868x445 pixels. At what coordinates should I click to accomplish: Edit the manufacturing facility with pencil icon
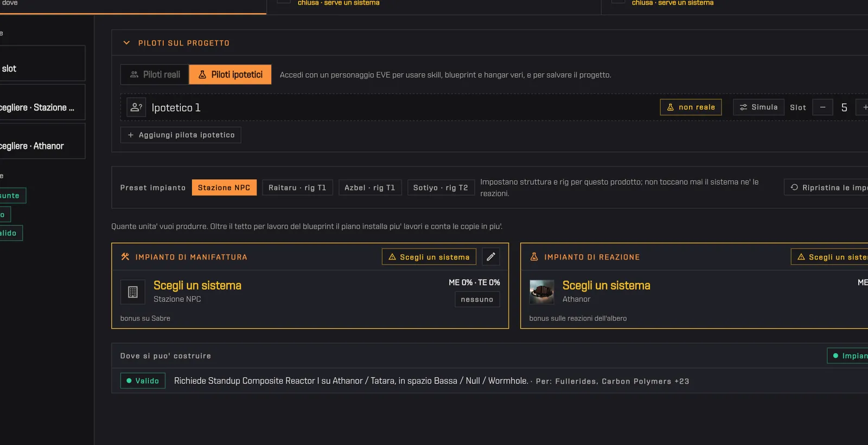click(x=491, y=257)
